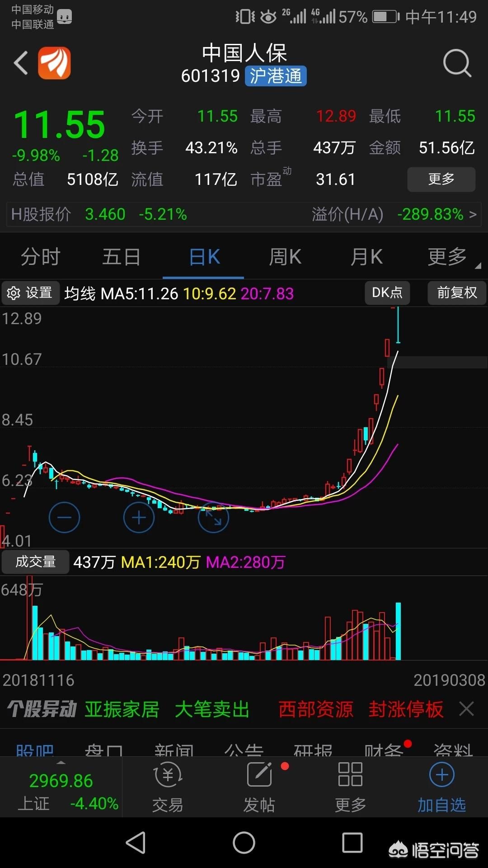The height and width of the screenshot is (868, 488).
Task: Switch to 周K chart tab
Action: tap(285, 257)
